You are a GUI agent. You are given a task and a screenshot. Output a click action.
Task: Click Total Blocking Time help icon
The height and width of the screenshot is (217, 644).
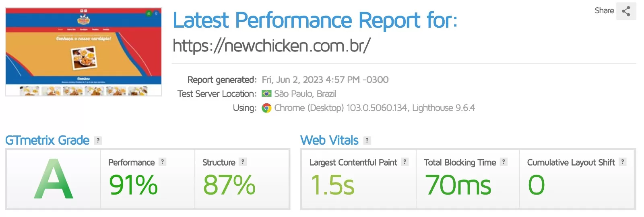coord(504,162)
